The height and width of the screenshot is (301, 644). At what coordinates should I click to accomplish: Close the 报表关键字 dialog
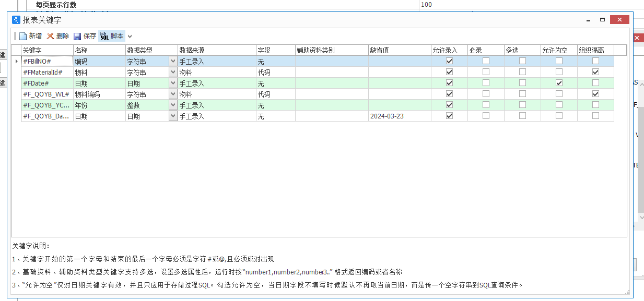click(619, 20)
